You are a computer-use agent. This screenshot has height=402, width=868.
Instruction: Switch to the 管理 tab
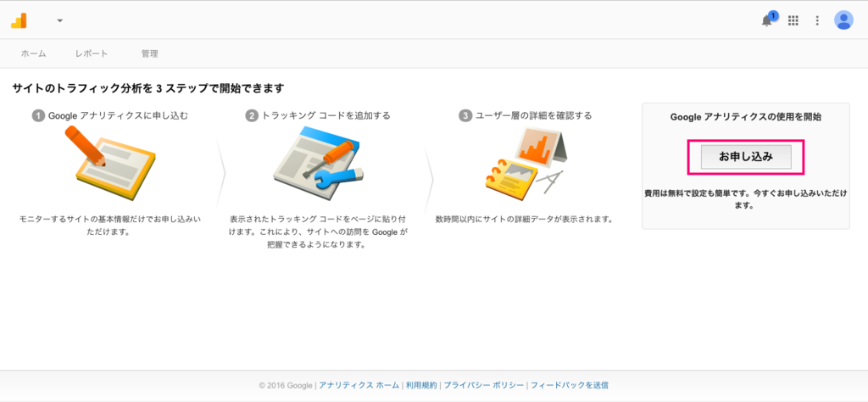click(149, 53)
